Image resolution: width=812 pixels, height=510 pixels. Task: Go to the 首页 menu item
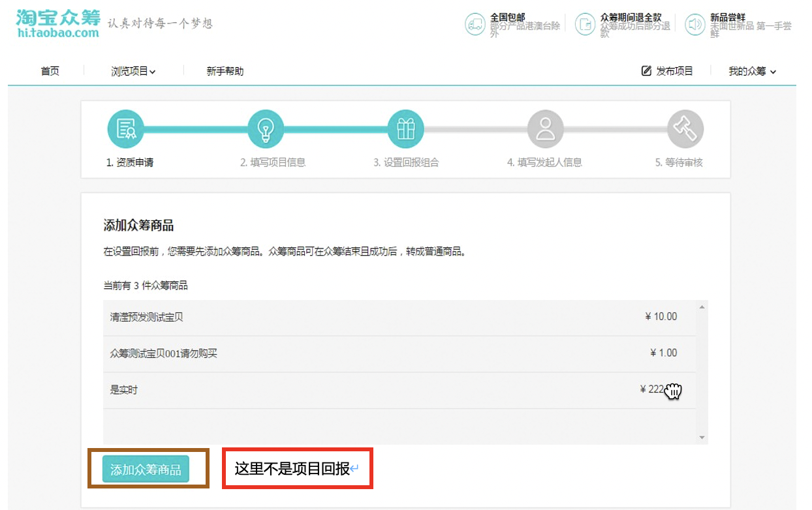point(50,71)
